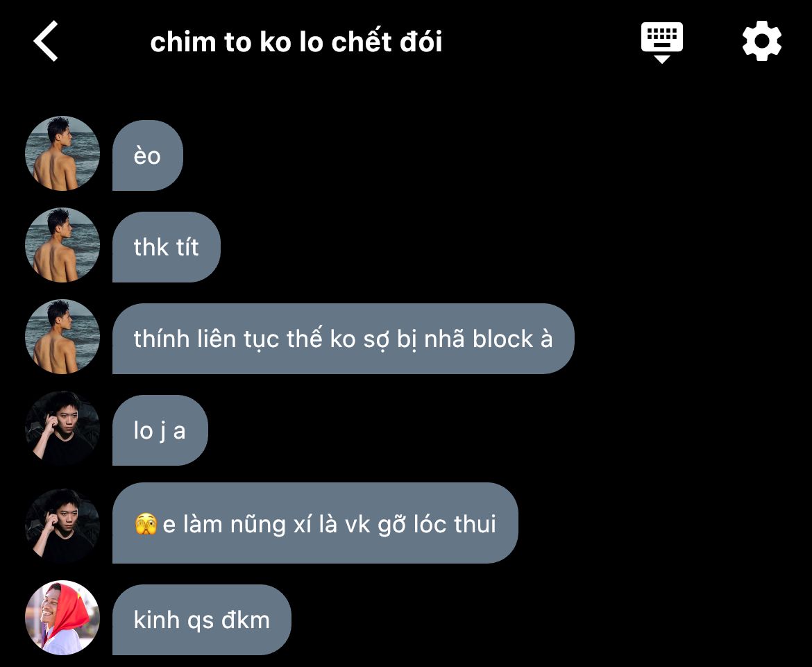Viewport: 812px width, 667px height.
Task: Select the 'lo j a' message bubble
Action: point(160,430)
